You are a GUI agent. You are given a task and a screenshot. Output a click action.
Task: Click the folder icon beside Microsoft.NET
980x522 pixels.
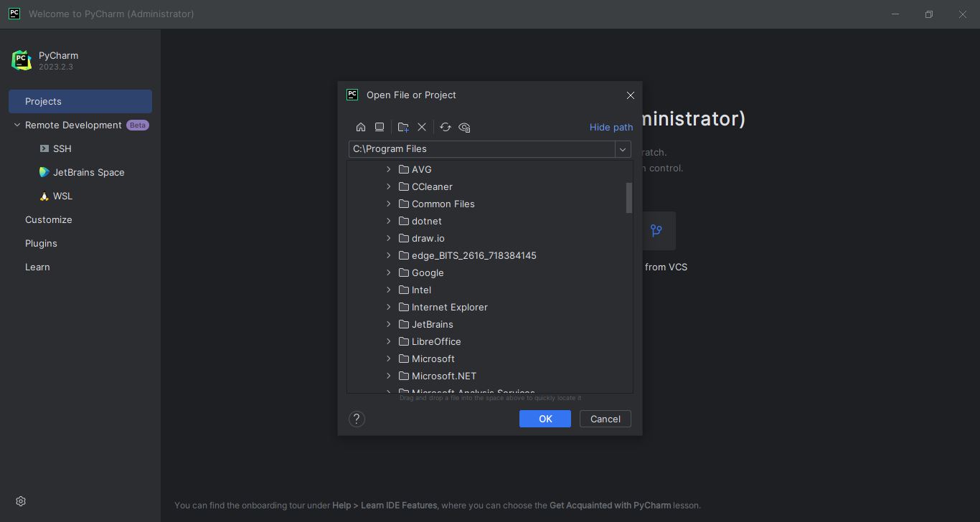coord(404,376)
